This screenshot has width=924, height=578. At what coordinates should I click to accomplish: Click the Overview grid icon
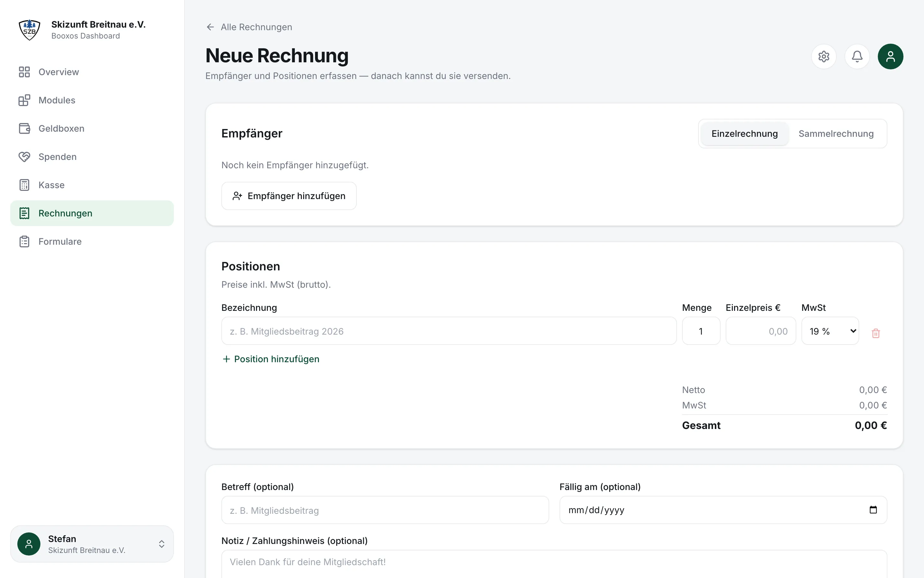click(24, 72)
